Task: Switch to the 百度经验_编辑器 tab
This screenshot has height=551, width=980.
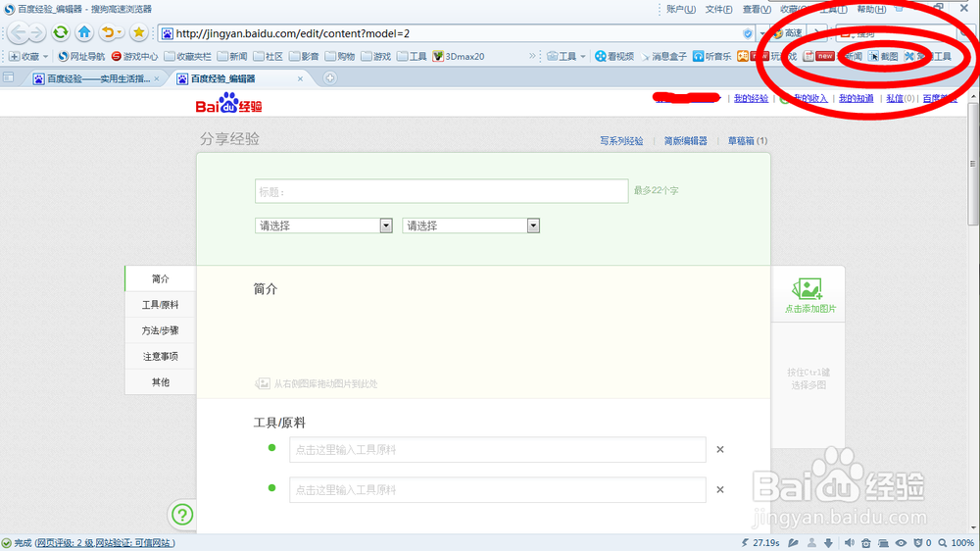Action: pos(231,78)
